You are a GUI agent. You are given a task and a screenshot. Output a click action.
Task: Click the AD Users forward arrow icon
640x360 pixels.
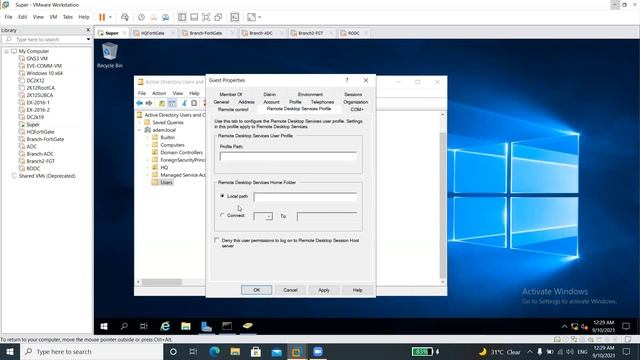tap(149, 103)
